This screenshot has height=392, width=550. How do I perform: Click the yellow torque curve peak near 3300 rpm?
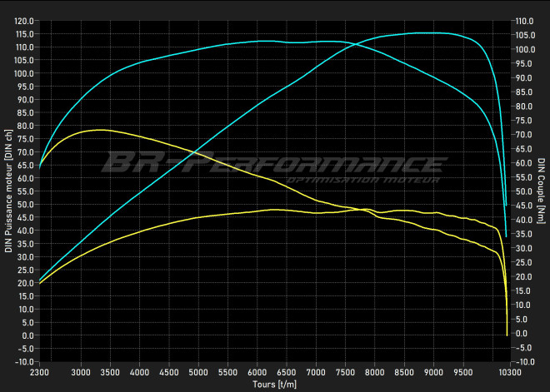(x=99, y=130)
